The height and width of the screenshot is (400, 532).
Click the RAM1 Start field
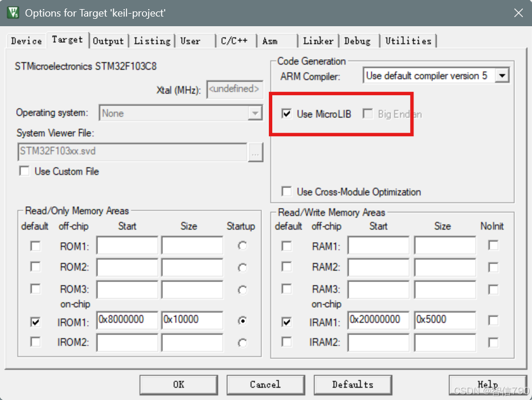pos(378,245)
